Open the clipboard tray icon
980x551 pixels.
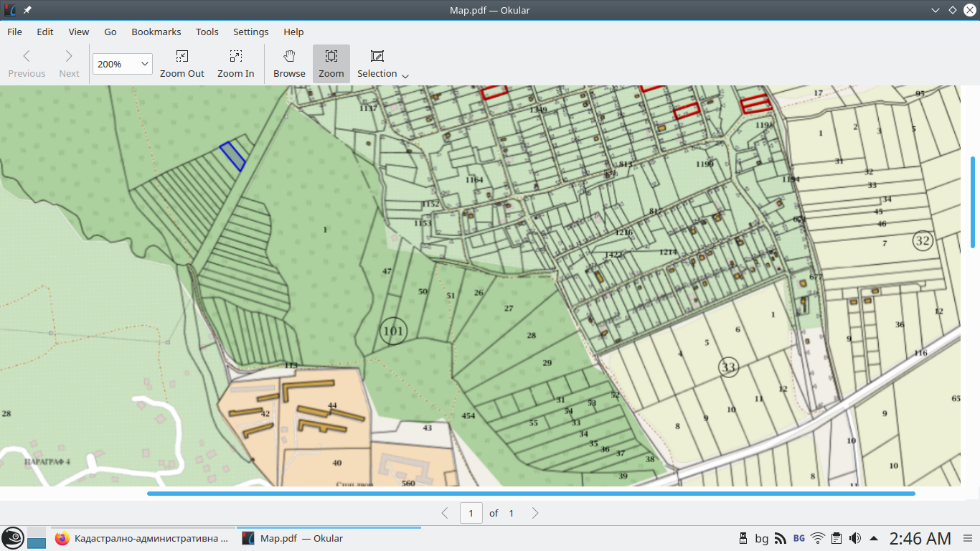pos(837,538)
